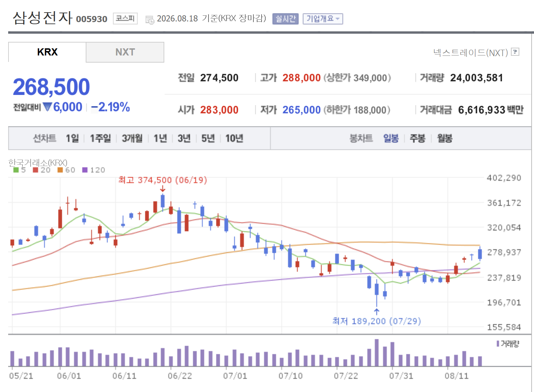Click the current price 268,500
The image size is (534, 392).
click(51, 87)
